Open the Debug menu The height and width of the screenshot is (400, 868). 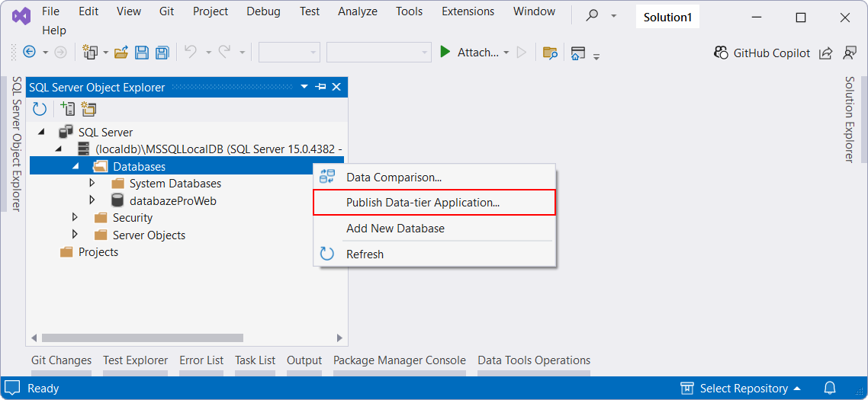pos(263,11)
